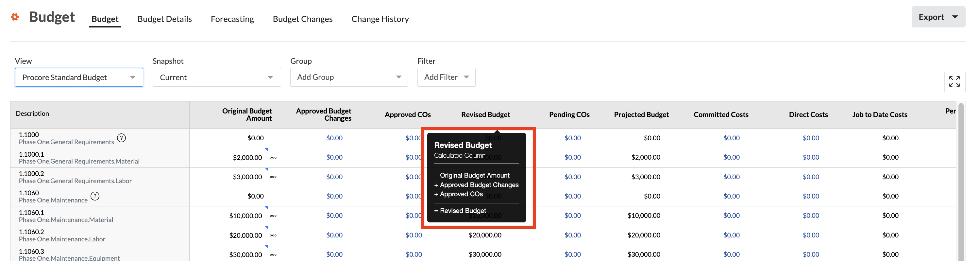The image size is (980, 261).
Task: Open the View dropdown Procore Standard Budget
Action: tap(79, 77)
